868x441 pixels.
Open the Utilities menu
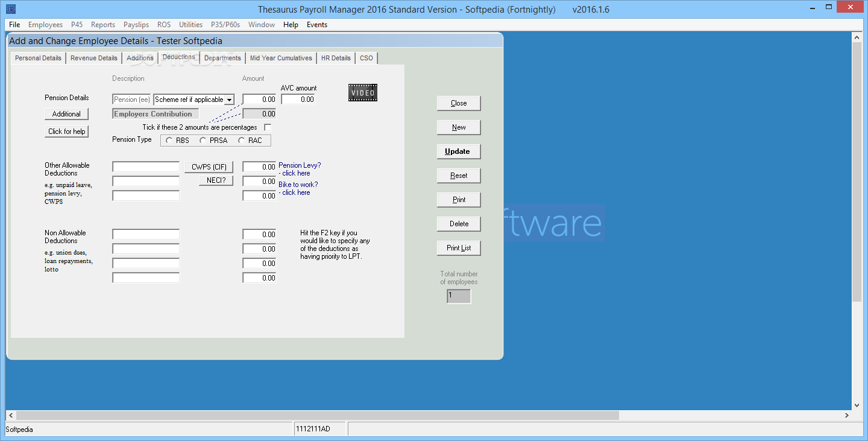190,25
